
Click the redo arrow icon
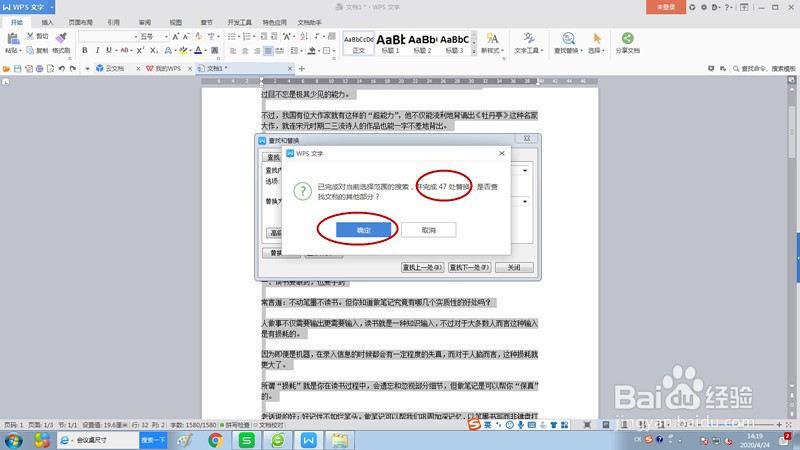pos(73,68)
